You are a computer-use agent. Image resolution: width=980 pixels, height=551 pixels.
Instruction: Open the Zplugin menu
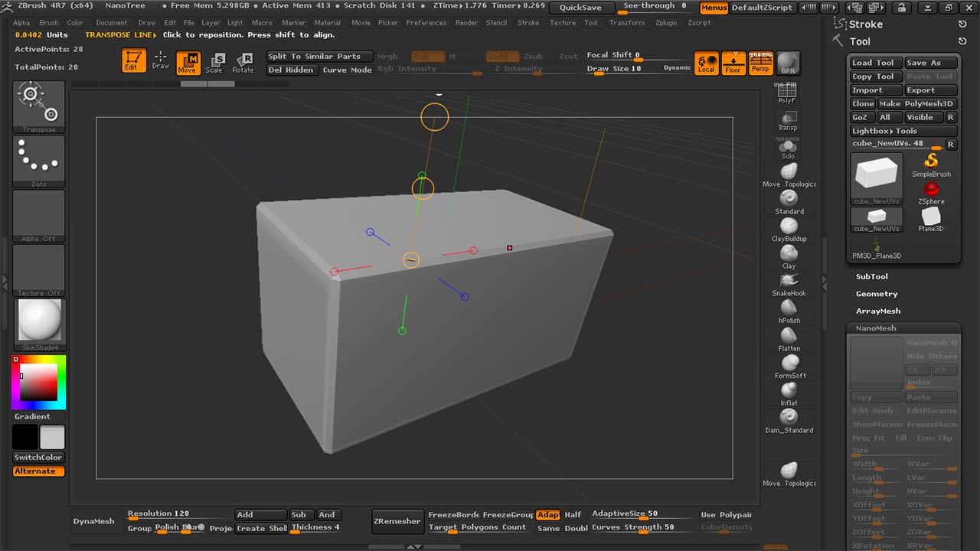tap(666, 23)
